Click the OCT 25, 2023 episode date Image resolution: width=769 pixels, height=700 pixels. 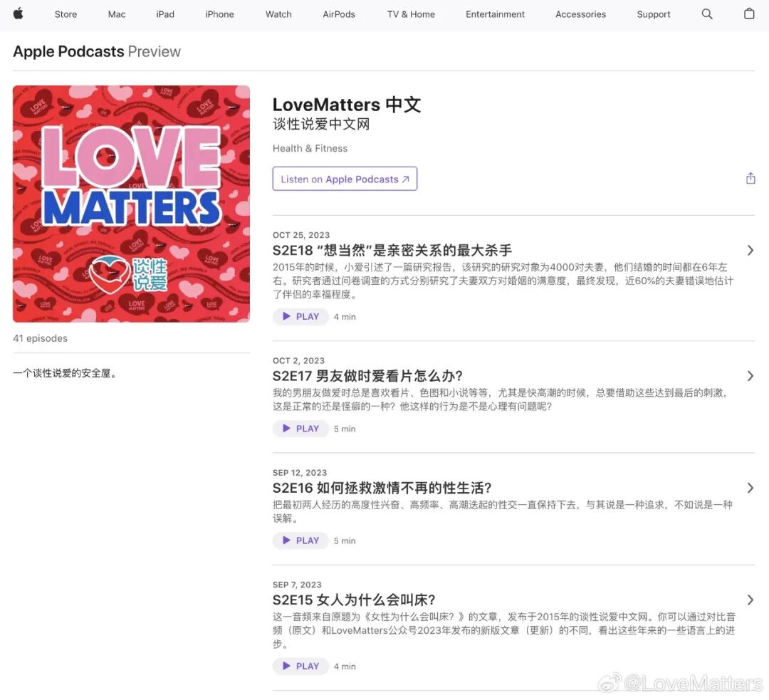pos(301,235)
